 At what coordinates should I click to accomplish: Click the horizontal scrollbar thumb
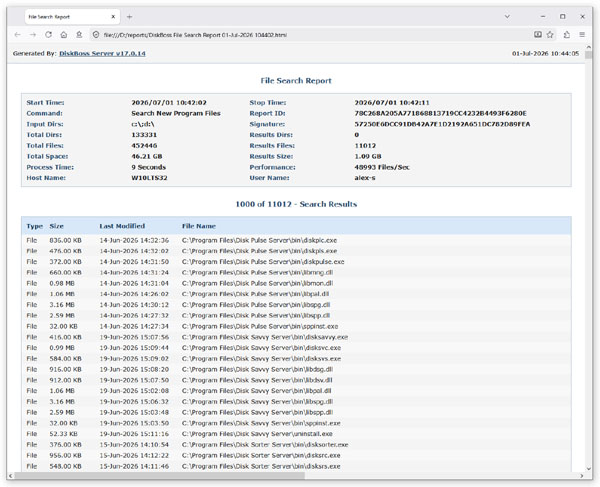[160, 476]
